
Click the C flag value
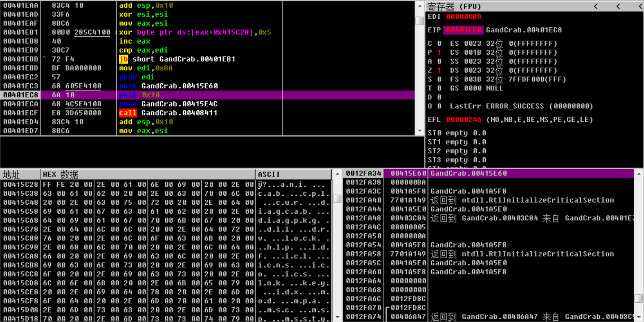439,43
